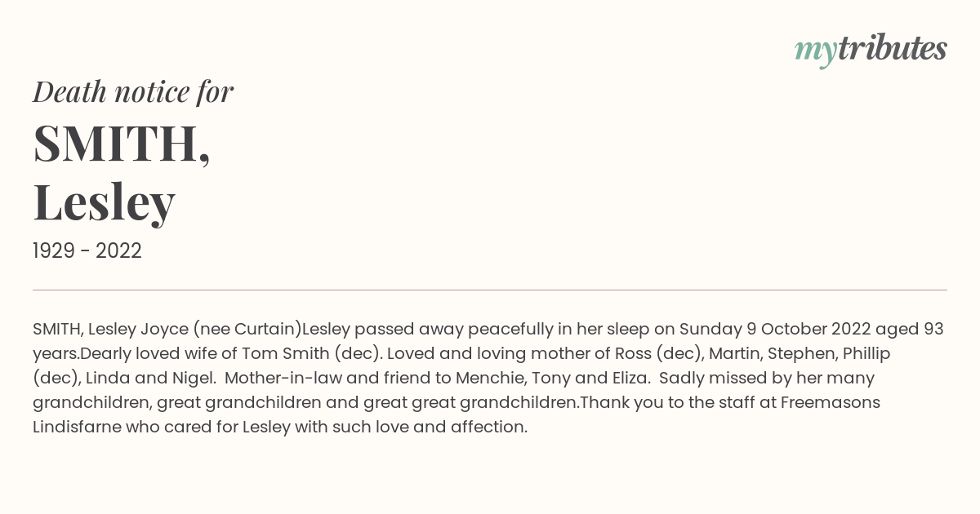The height and width of the screenshot is (514, 980).
Task: Click the "Death notice for" heading
Action: [133, 92]
